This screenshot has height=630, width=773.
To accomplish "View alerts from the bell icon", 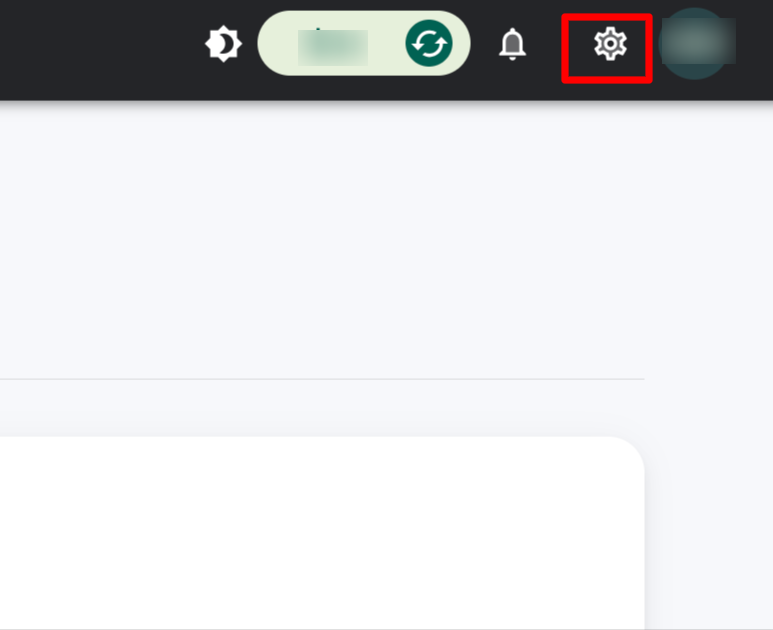I will pos(512,44).
